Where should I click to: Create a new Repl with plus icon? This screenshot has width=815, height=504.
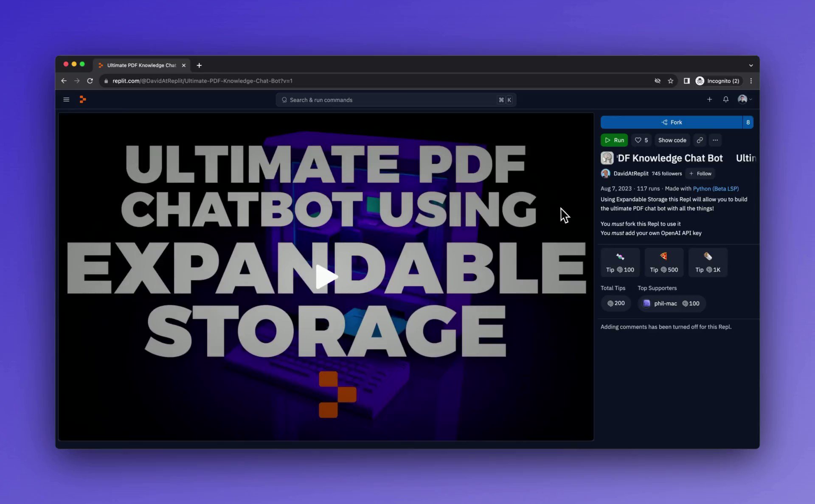(709, 99)
